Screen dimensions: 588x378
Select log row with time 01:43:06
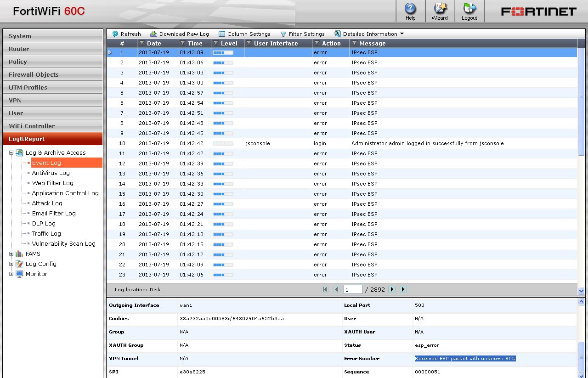[342, 62]
